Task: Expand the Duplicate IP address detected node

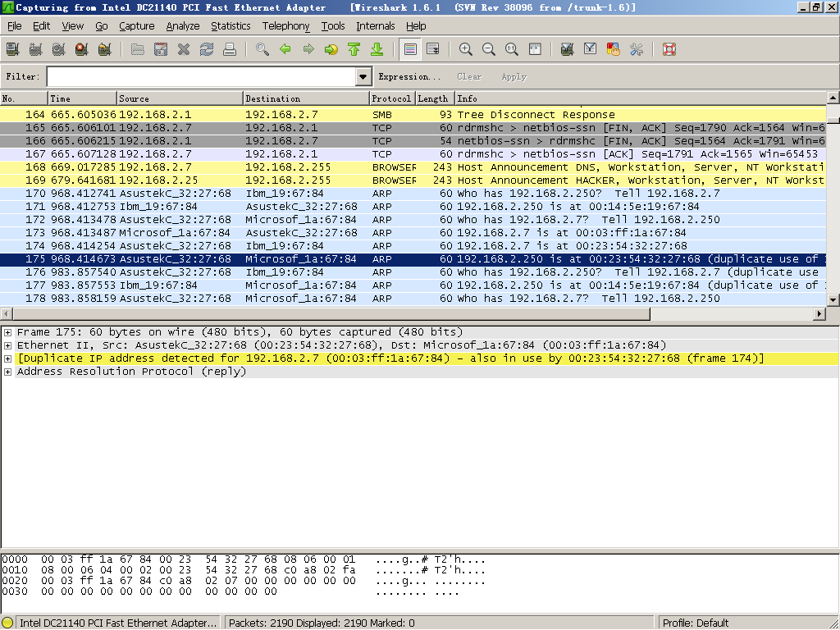Action: [8, 358]
